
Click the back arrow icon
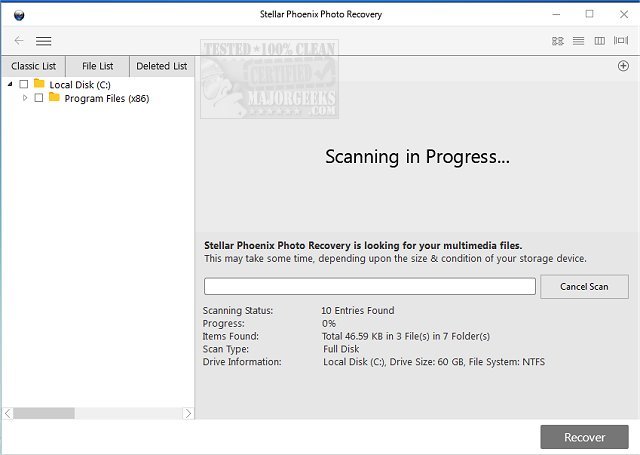19,40
